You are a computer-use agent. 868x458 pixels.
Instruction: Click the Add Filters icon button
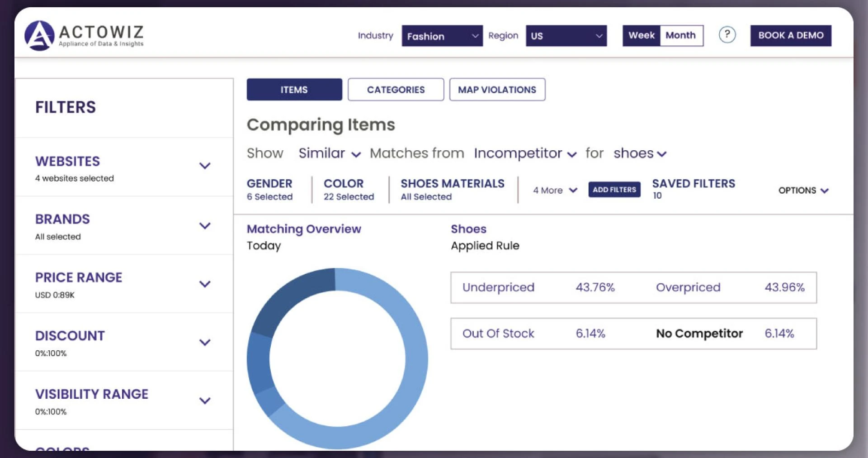[x=614, y=189]
